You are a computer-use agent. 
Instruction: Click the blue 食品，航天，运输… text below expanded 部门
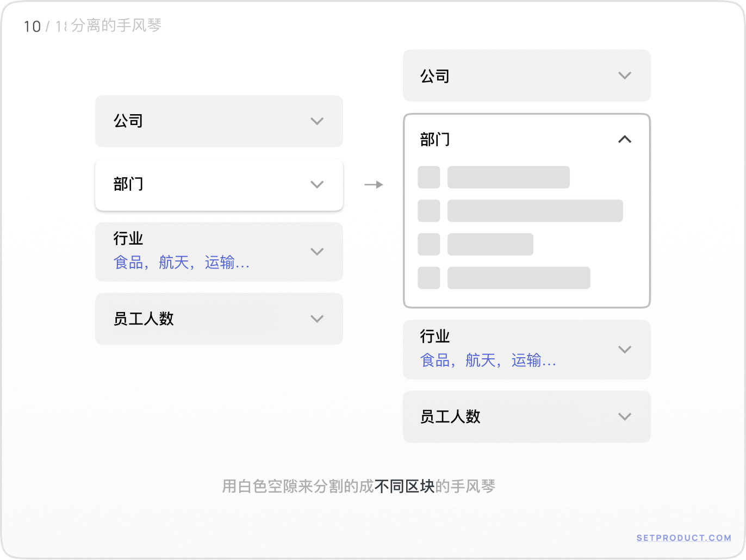click(488, 360)
